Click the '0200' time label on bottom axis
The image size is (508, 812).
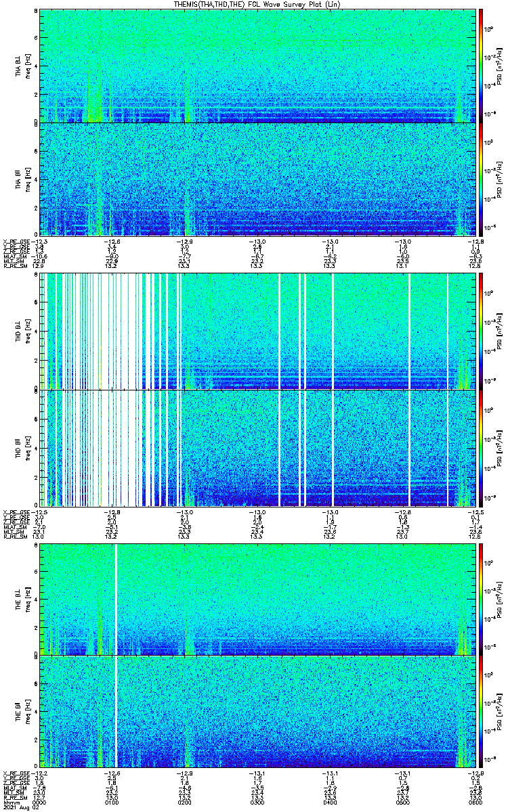coord(184,802)
